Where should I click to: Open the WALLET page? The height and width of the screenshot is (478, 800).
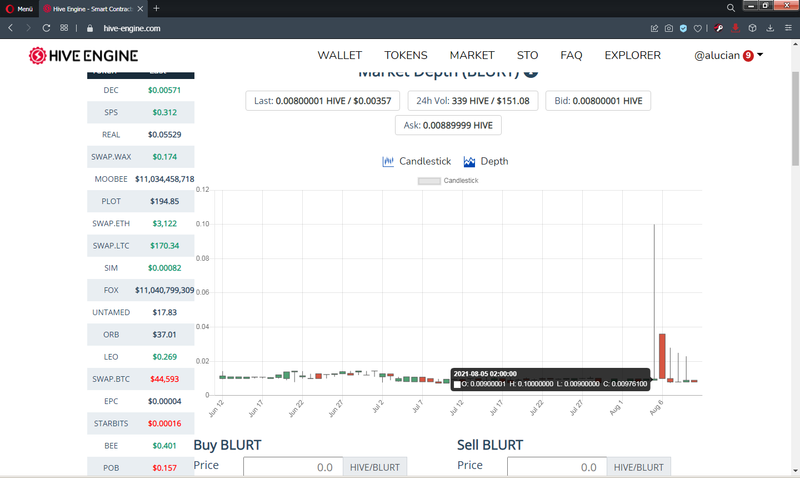coord(339,56)
